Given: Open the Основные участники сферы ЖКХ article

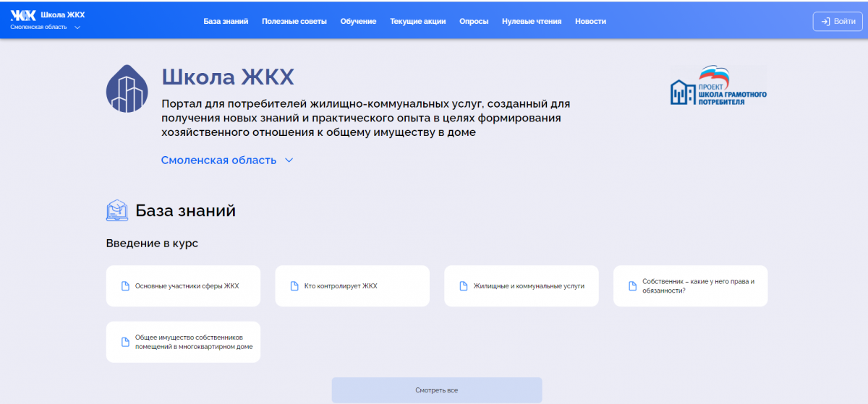Looking at the screenshot, I should 183,286.
